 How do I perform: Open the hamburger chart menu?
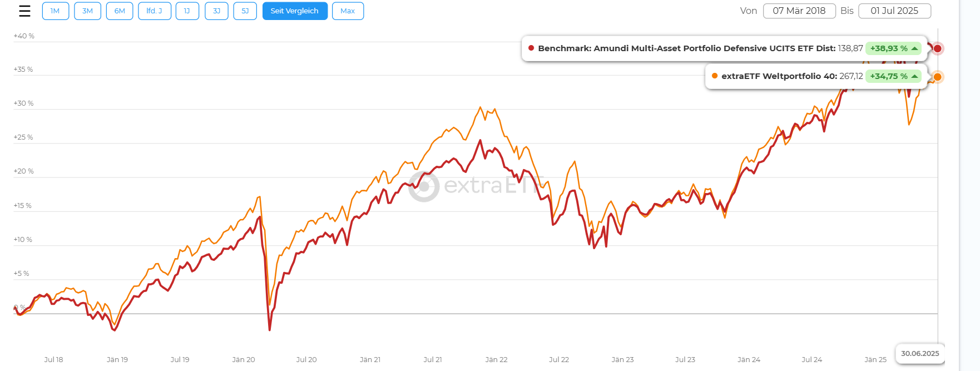pyautogui.click(x=24, y=11)
